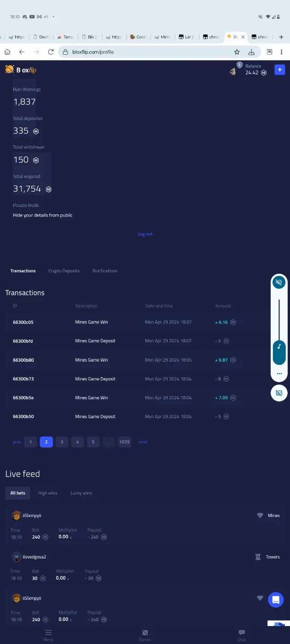Image resolution: width=290 pixels, height=644 pixels.
Task: Click the Log out link
Action: [145, 234]
